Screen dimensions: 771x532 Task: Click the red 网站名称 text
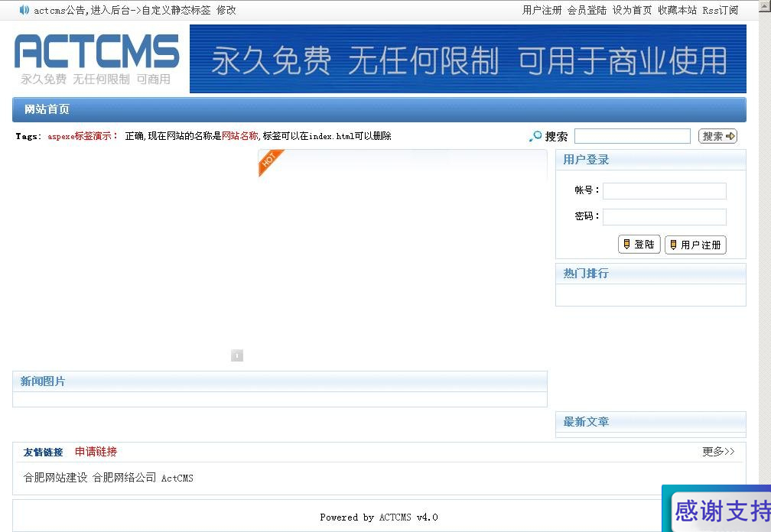(240, 136)
